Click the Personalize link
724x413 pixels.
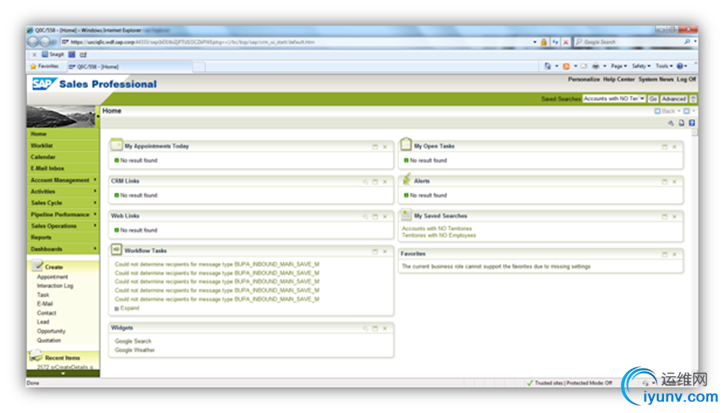click(584, 79)
